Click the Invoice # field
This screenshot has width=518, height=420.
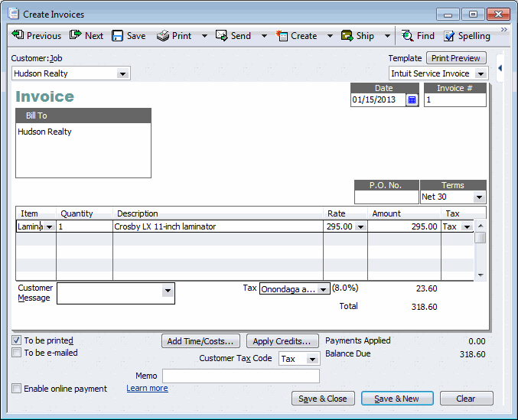(455, 99)
